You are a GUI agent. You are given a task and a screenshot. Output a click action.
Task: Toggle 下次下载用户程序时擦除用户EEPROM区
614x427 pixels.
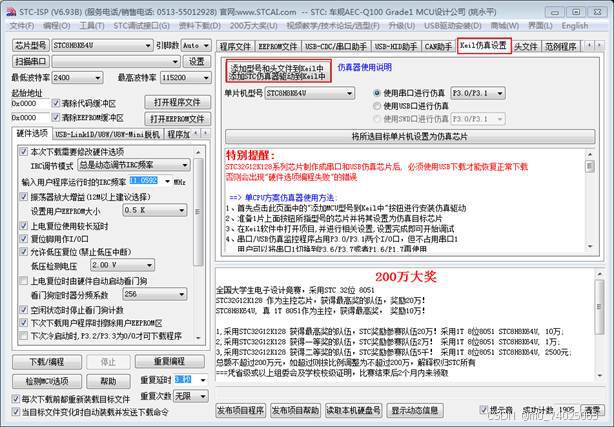(x=24, y=323)
